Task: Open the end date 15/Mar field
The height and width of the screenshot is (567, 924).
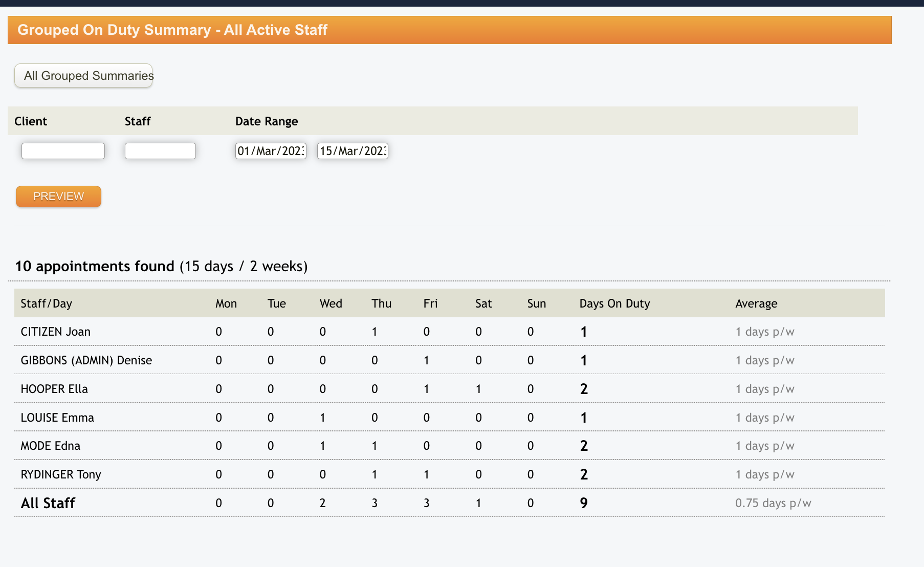Action: (353, 151)
